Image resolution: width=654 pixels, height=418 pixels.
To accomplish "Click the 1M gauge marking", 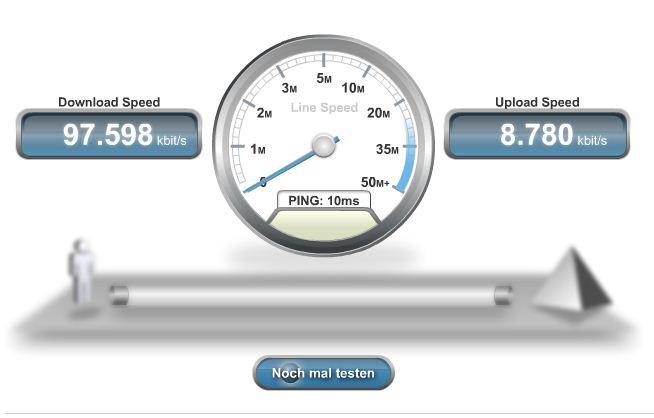I will coord(258,149).
